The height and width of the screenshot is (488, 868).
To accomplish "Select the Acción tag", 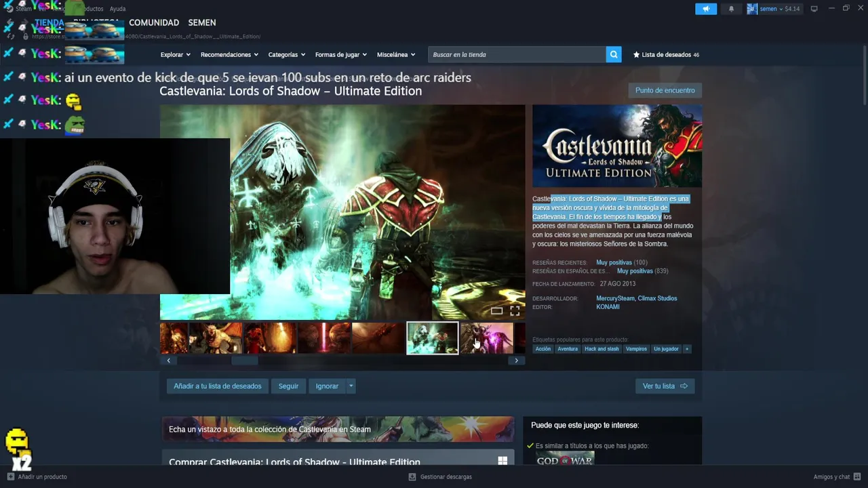I will pyautogui.click(x=543, y=349).
